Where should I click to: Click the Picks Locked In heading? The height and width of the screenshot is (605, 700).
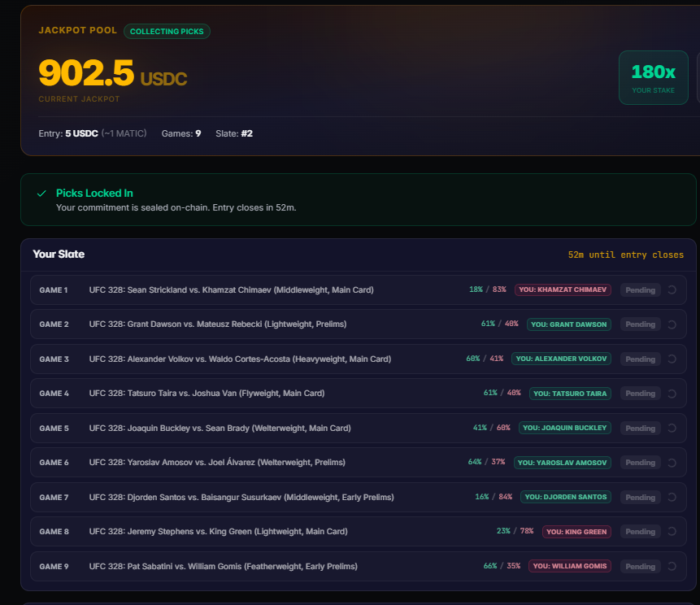coord(94,194)
